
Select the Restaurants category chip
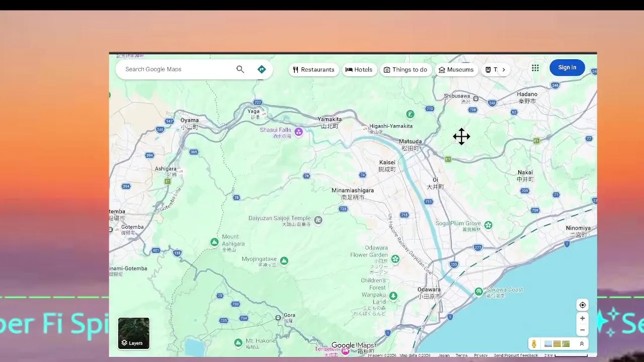[313, 70]
